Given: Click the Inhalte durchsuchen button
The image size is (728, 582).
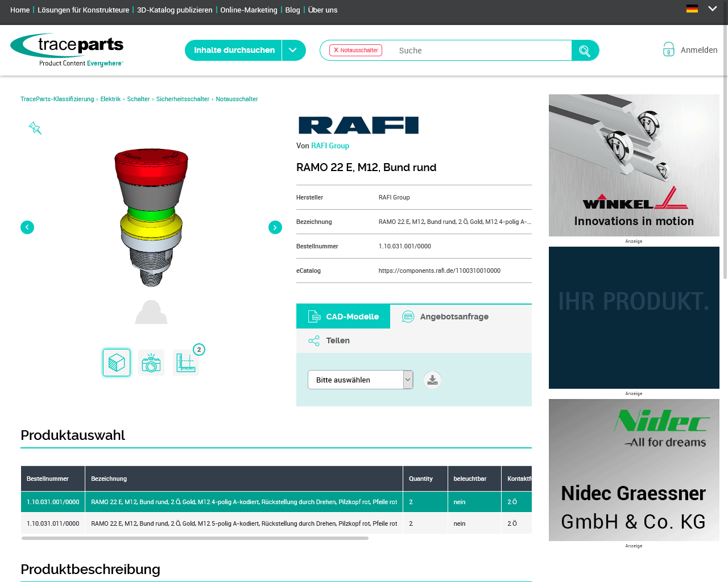Looking at the screenshot, I should pos(234,50).
